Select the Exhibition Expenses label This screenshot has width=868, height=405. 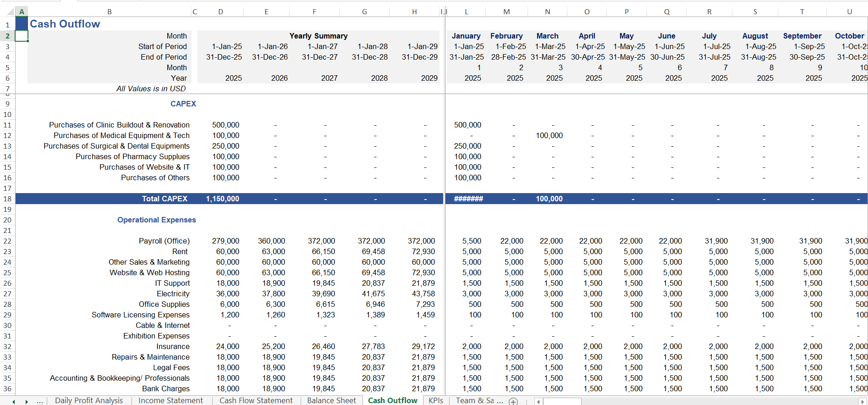click(x=156, y=336)
